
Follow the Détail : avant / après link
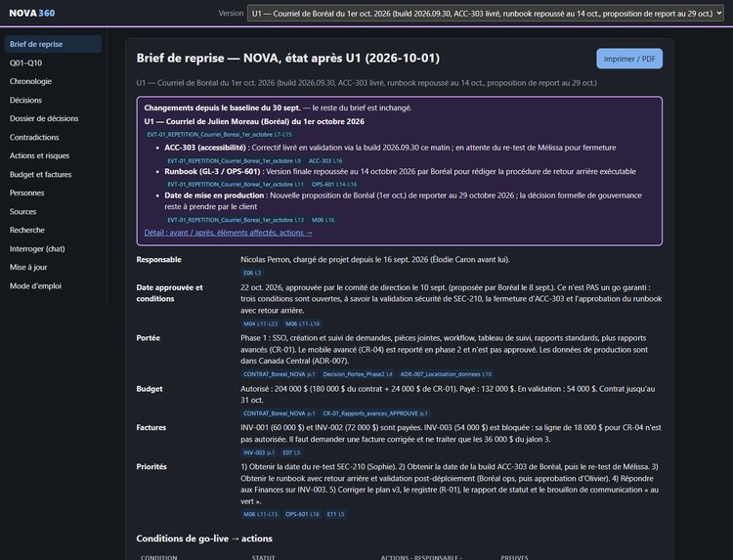click(228, 233)
